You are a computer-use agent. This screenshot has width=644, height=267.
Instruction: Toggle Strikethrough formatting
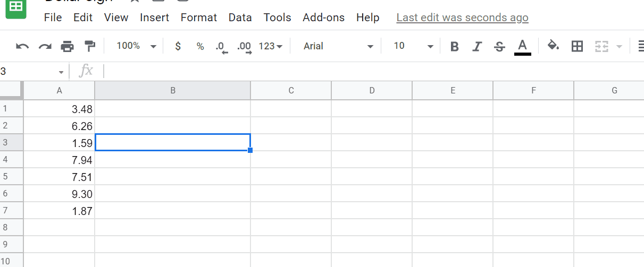[x=499, y=47]
